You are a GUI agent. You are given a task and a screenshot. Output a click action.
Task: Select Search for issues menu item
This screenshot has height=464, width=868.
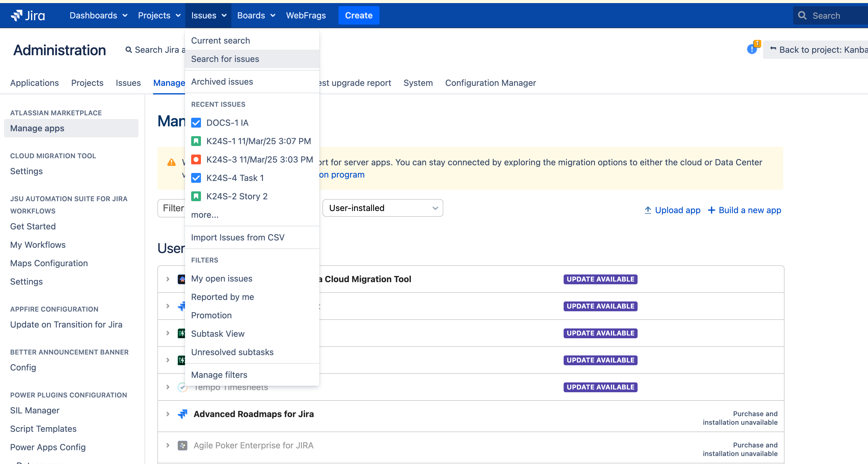(252, 59)
